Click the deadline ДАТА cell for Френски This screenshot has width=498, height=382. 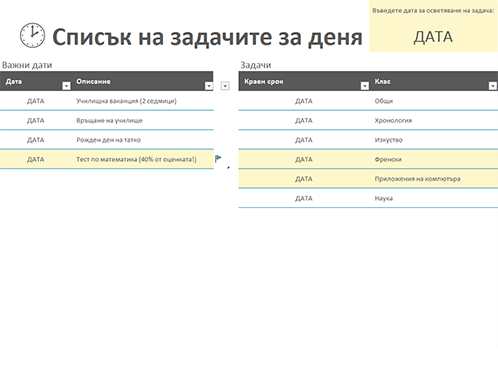click(304, 159)
